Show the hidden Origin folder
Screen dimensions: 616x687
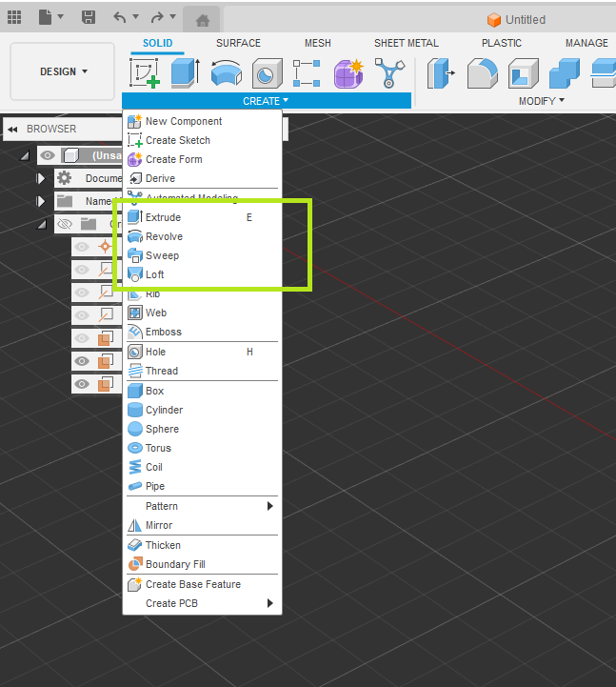click(x=65, y=224)
